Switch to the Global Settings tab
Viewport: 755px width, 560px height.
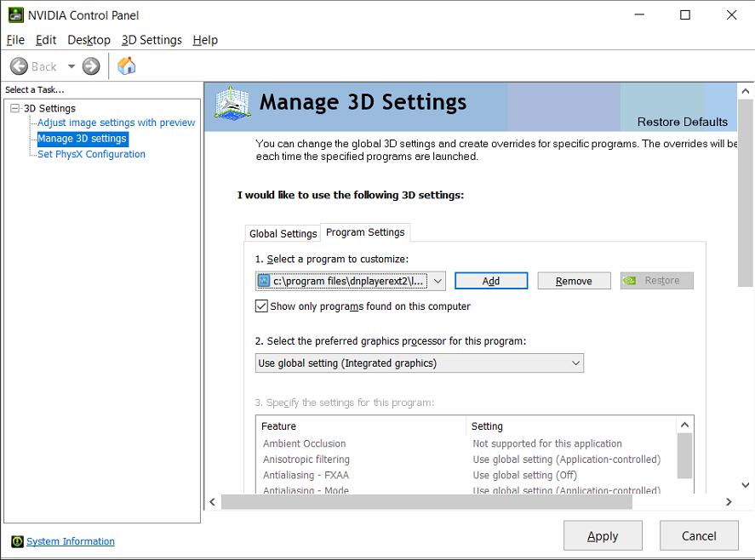pyautogui.click(x=282, y=232)
